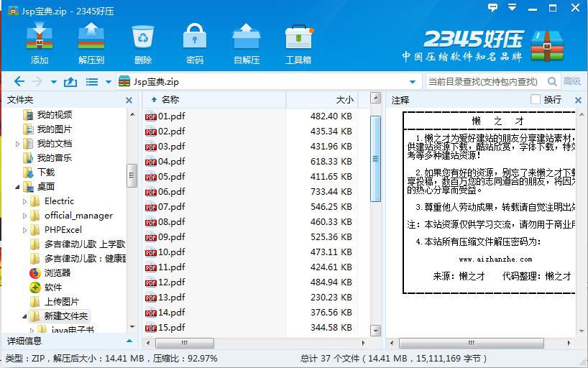Screen dimensions: 588x368
Task: Click size value 230.23 KB
Action: (331, 298)
